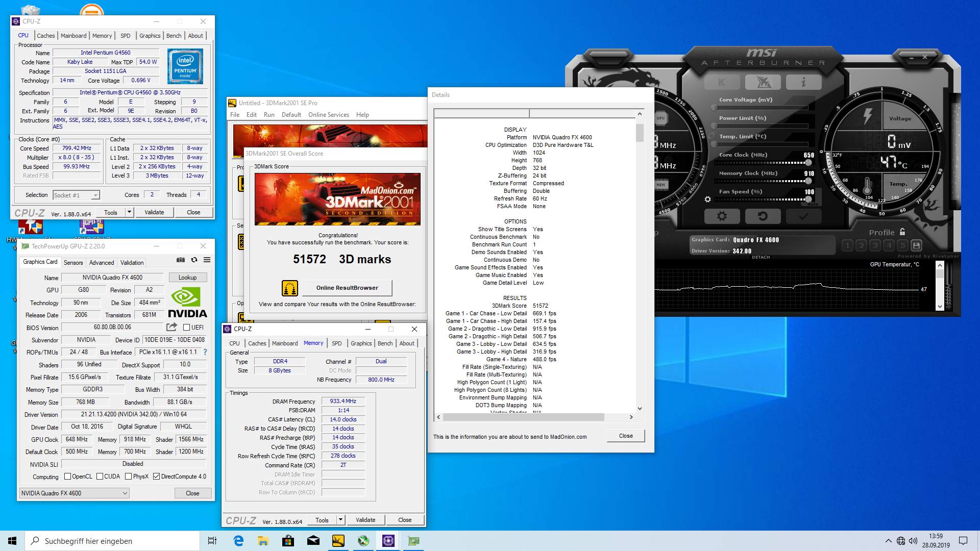Click the Windows search box

pyautogui.click(x=112, y=541)
